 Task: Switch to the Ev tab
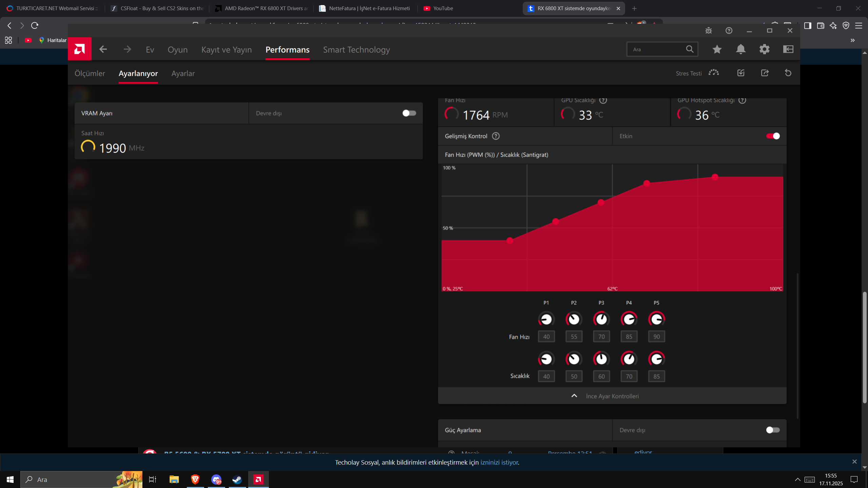point(150,49)
